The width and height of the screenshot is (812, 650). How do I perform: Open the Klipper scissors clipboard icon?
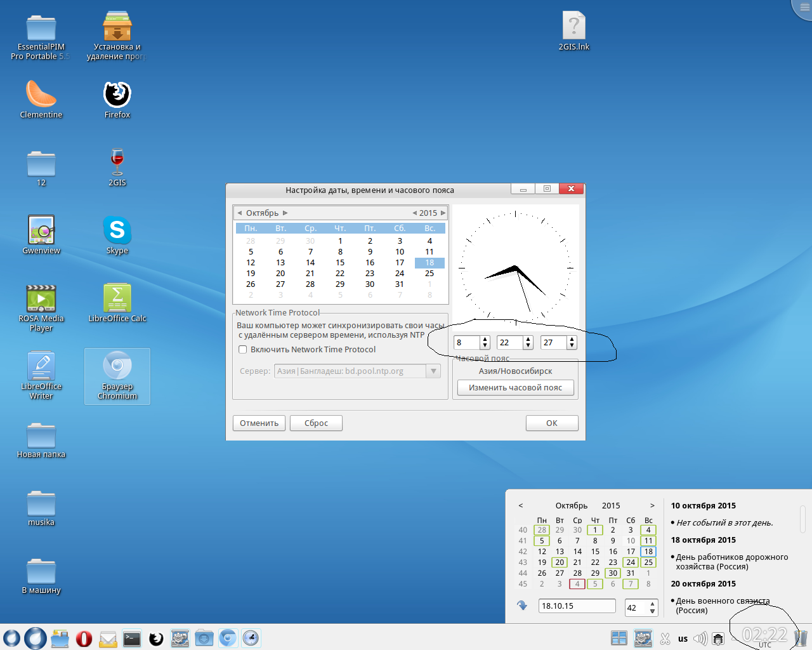[665, 639]
